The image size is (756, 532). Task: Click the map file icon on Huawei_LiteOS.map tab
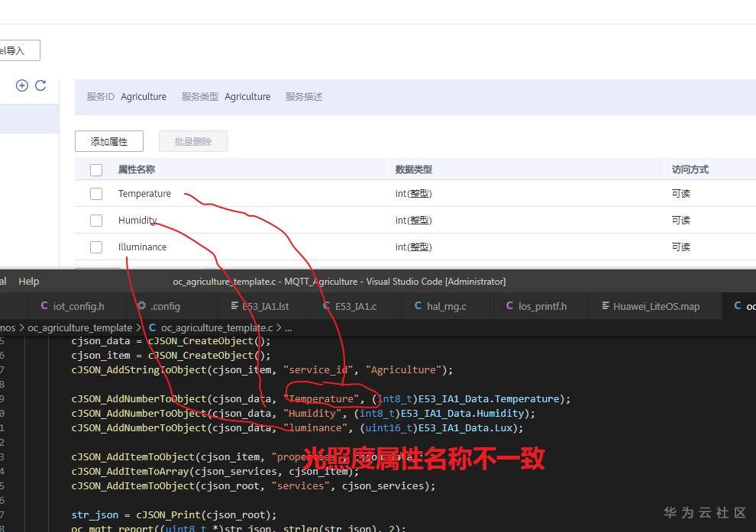[606, 305]
